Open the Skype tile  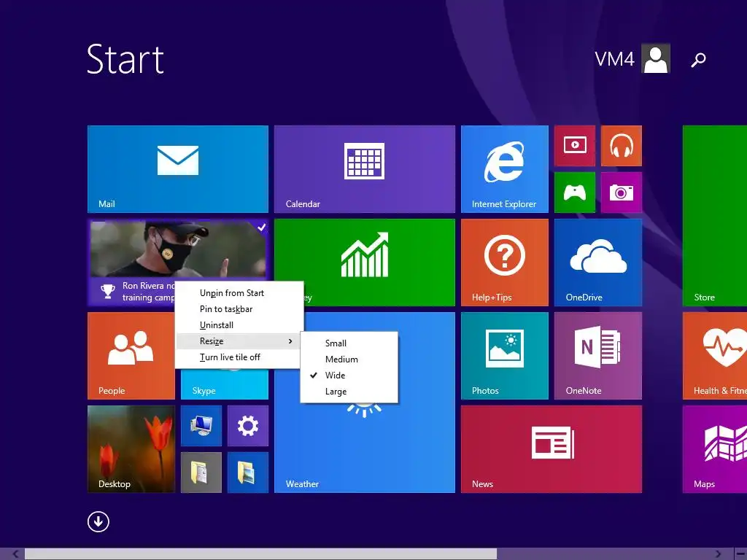(x=225, y=386)
